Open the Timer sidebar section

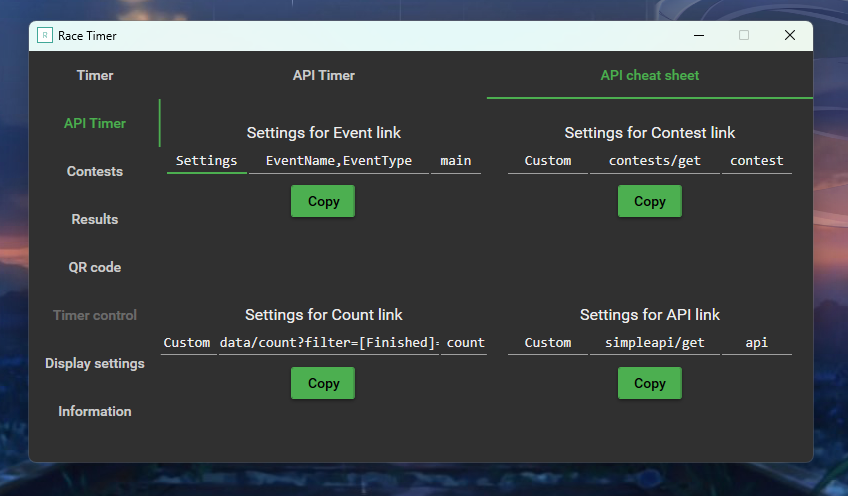[95, 75]
